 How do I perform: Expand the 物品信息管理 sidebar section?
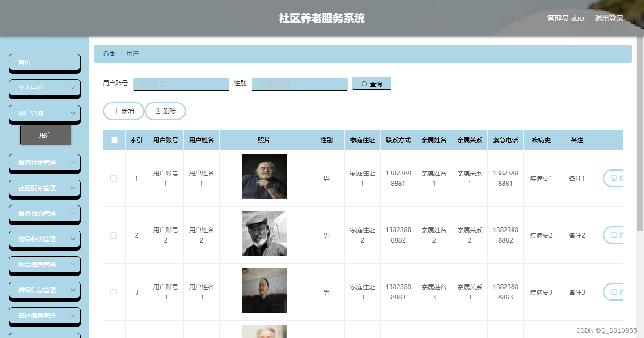coord(44,265)
